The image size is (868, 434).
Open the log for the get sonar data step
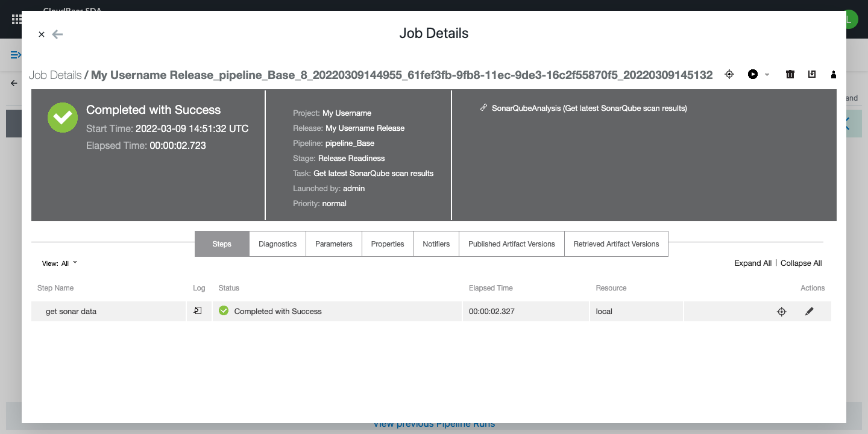point(199,310)
